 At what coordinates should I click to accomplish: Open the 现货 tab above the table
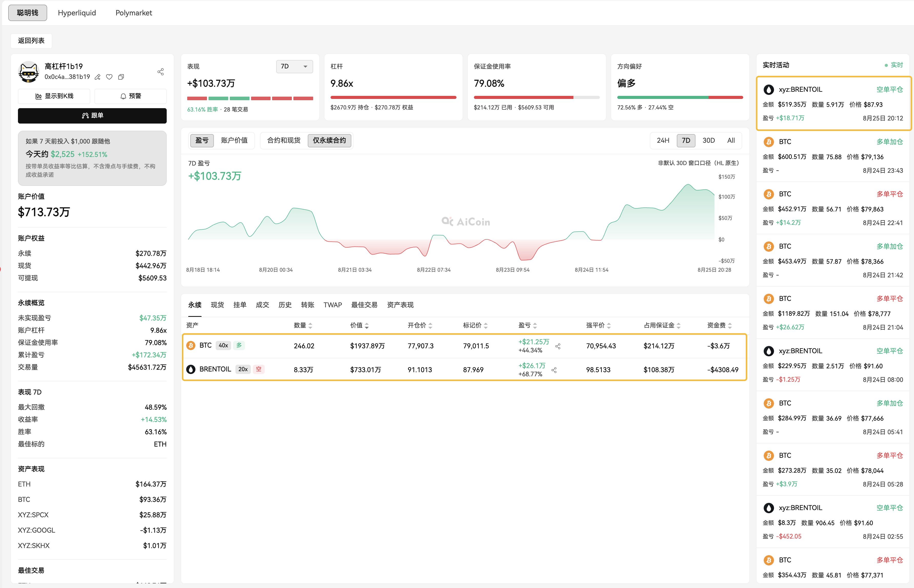[x=217, y=305]
